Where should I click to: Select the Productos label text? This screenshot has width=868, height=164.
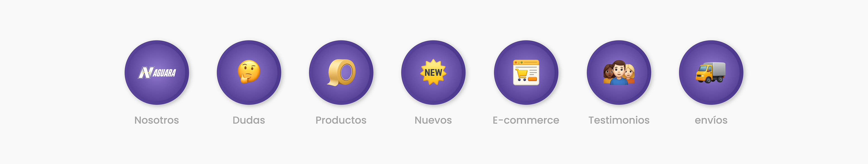[x=341, y=120]
